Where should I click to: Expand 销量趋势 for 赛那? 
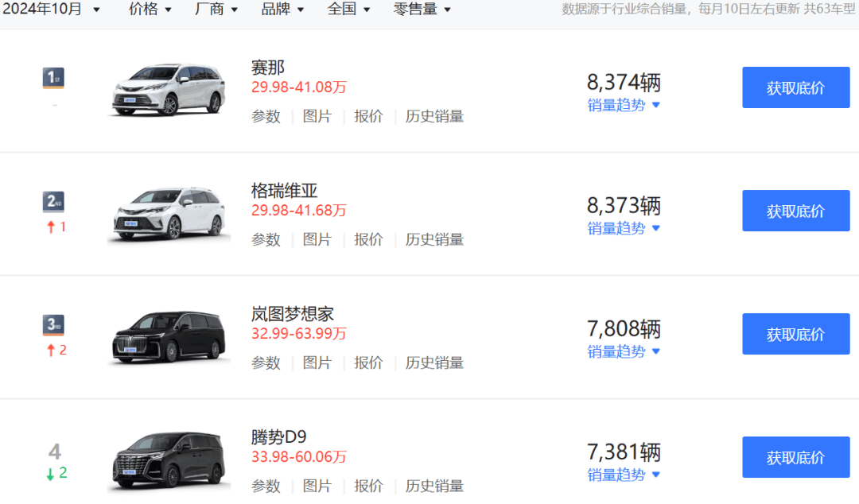point(624,105)
